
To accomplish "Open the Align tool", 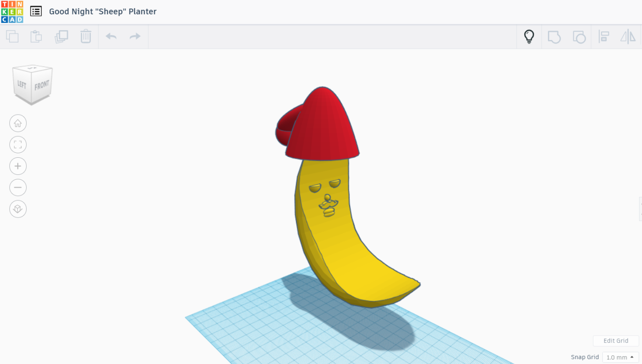I will click(x=604, y=36).
